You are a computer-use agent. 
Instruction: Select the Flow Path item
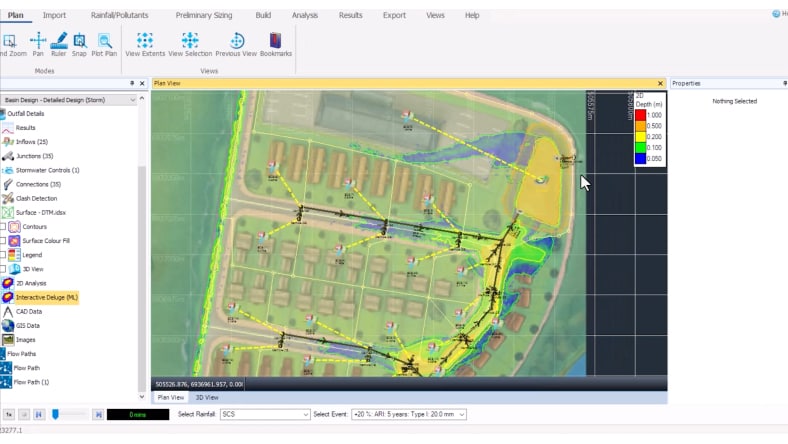tap(26, 368)
